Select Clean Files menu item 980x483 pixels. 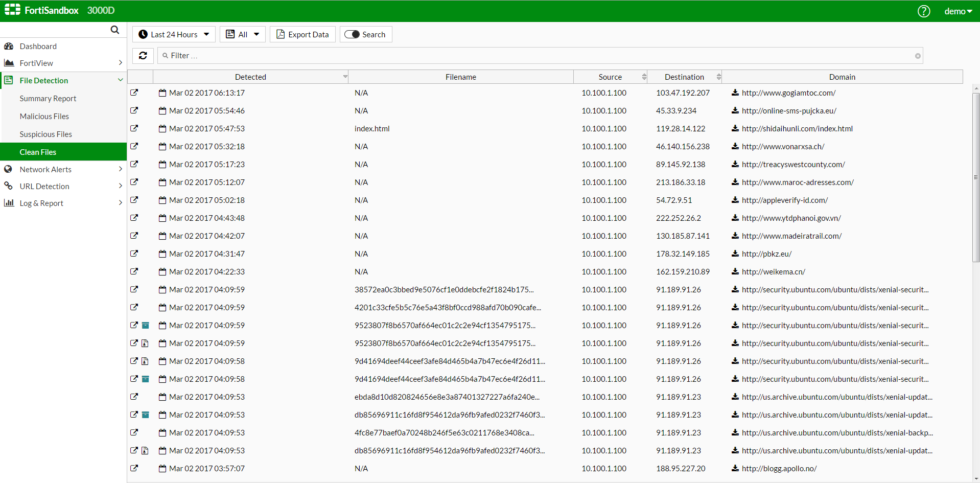(63, 152)
